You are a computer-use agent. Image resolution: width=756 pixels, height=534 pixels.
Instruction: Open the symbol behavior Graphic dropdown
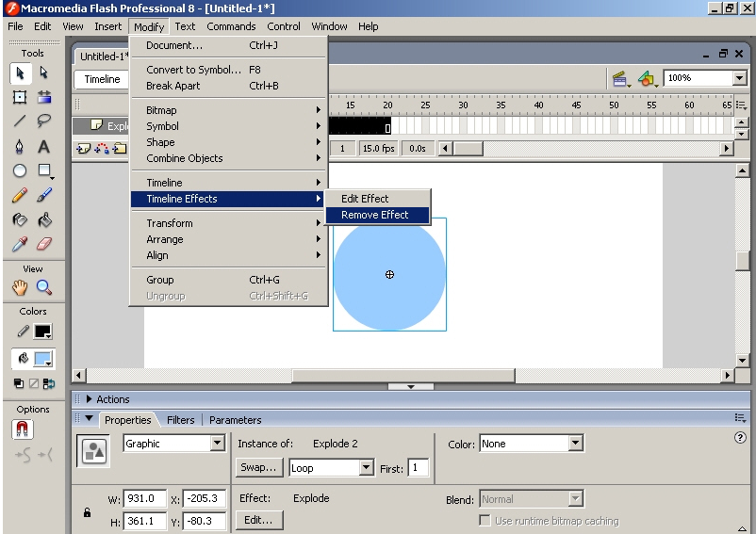217,444
